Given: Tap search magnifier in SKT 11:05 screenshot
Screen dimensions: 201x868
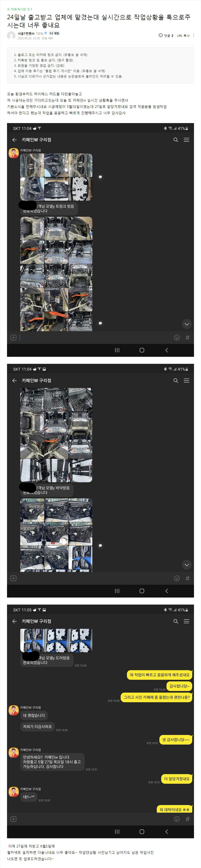Looking at the screenshot, I should (x=176, y=621).
